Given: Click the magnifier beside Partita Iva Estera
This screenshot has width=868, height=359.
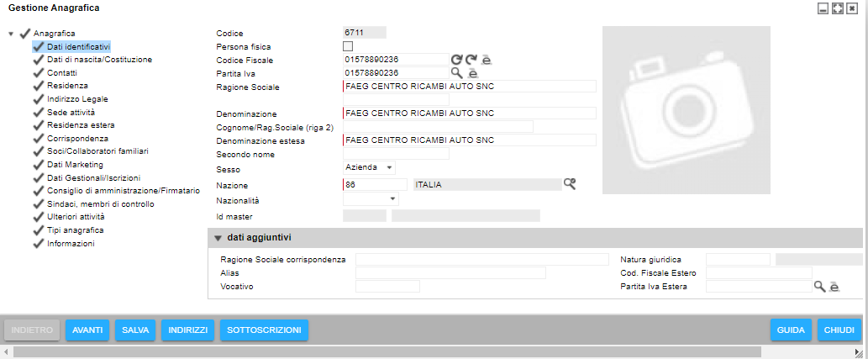Looking at the screenshot, I should pos(819,287).
